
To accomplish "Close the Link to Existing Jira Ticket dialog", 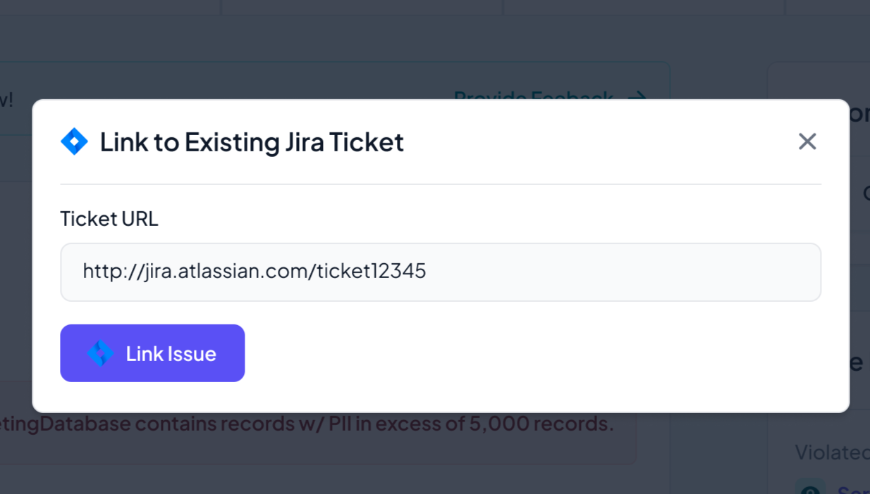I will (x=807, y=142).
